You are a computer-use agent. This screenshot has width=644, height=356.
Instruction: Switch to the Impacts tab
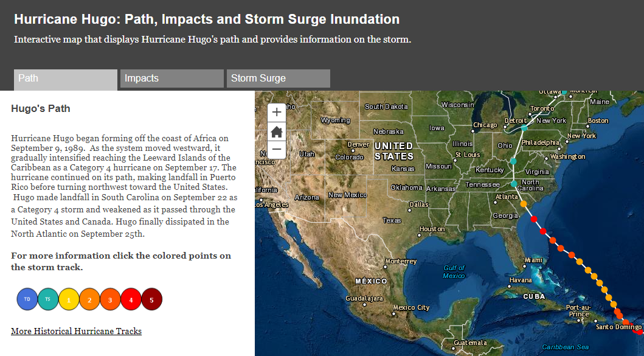(x=171, y=79)
